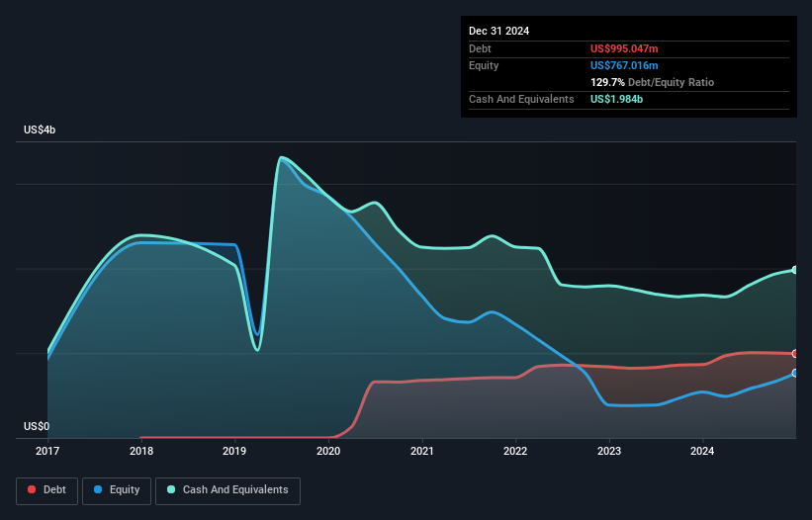The image size is (812, 520).
Task: Click the US$1.984b cash value
Action: [616, 99]
